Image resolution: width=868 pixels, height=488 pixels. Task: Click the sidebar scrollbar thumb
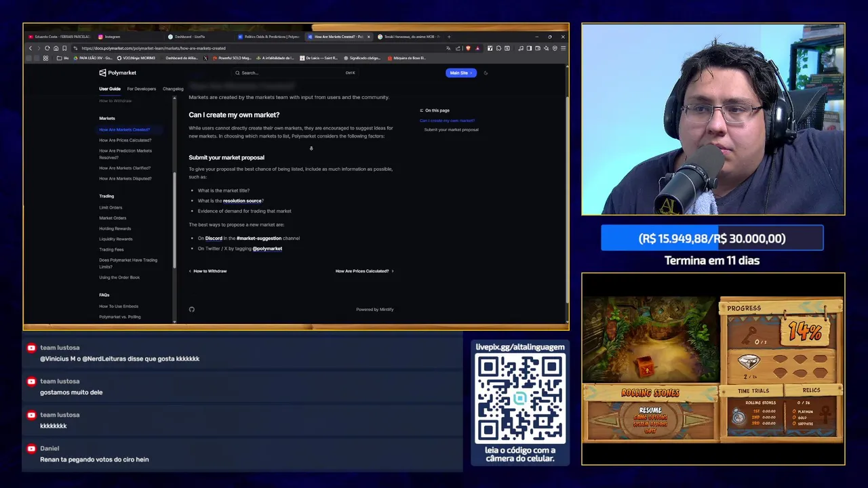(174, 220)
